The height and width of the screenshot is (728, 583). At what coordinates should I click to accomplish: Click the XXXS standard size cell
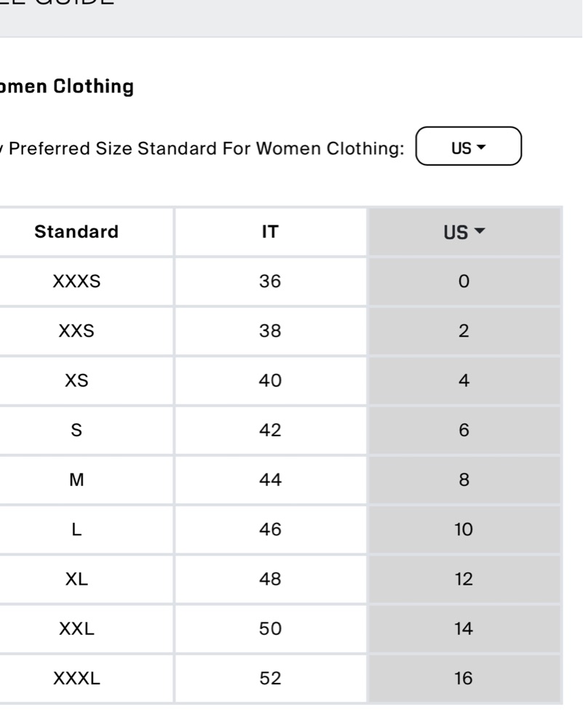(x=76, y=281)
